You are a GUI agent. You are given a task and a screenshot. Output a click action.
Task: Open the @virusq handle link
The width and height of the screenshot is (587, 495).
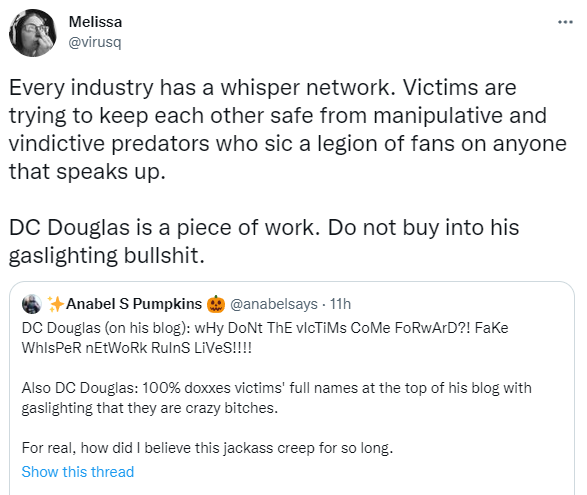[95, 42]
